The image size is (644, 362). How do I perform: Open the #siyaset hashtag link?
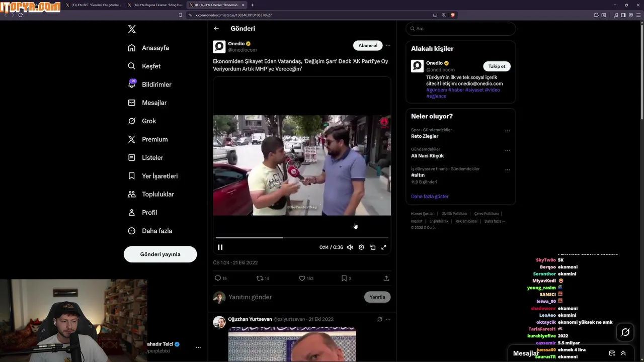474,90
